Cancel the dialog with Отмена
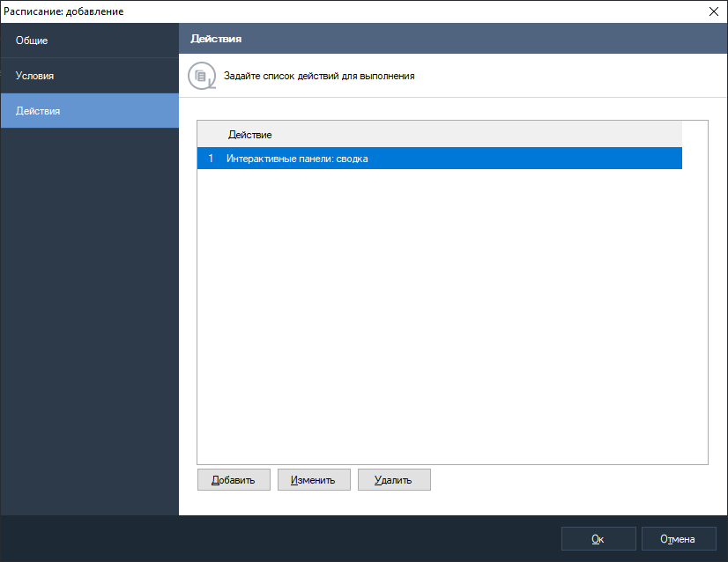 pos(679,539)
